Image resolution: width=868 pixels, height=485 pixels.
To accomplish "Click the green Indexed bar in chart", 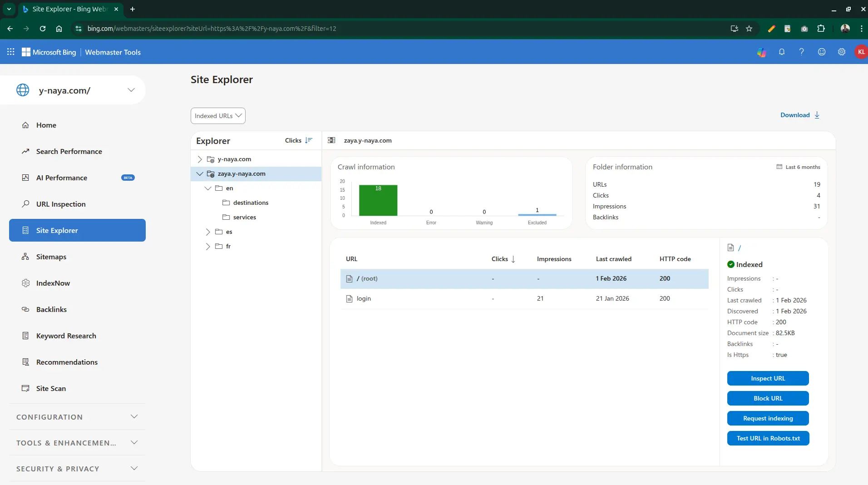I will point(378,201).
